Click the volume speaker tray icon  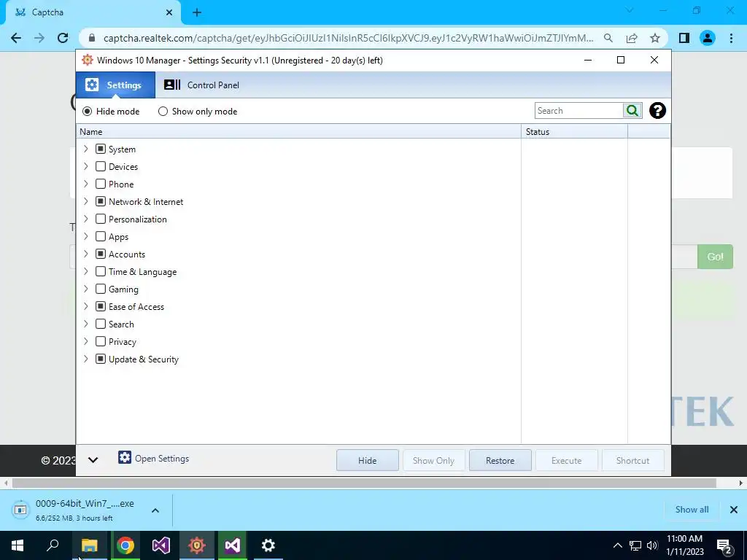pyautogui.click(x=652, y=545)
